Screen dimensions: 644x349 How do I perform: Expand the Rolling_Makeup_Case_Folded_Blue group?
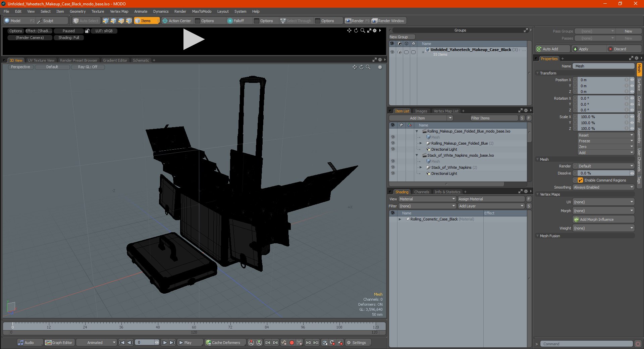click(x=421, y=143)
